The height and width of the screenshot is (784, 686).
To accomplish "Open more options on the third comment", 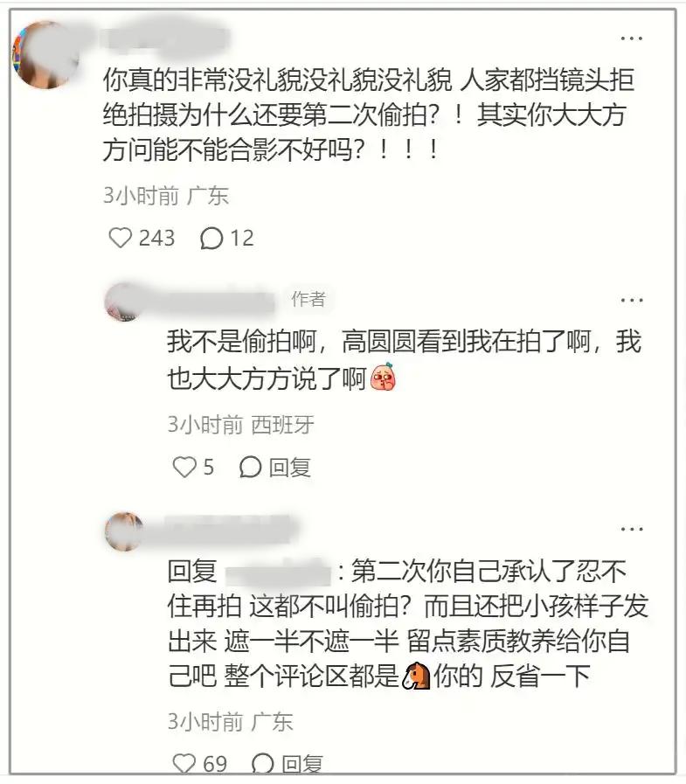I will tap(631, 529).
